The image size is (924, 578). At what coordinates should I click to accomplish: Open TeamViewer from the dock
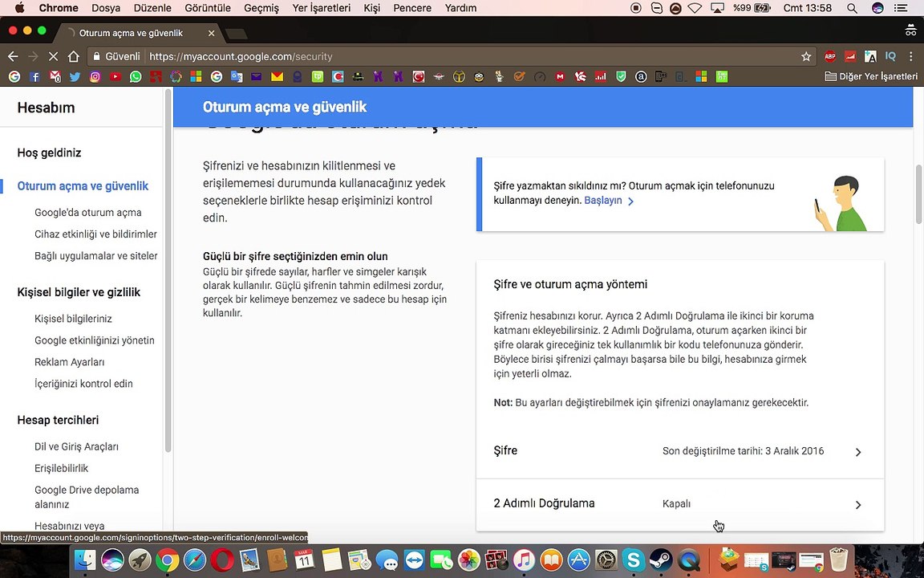(414, 560)
